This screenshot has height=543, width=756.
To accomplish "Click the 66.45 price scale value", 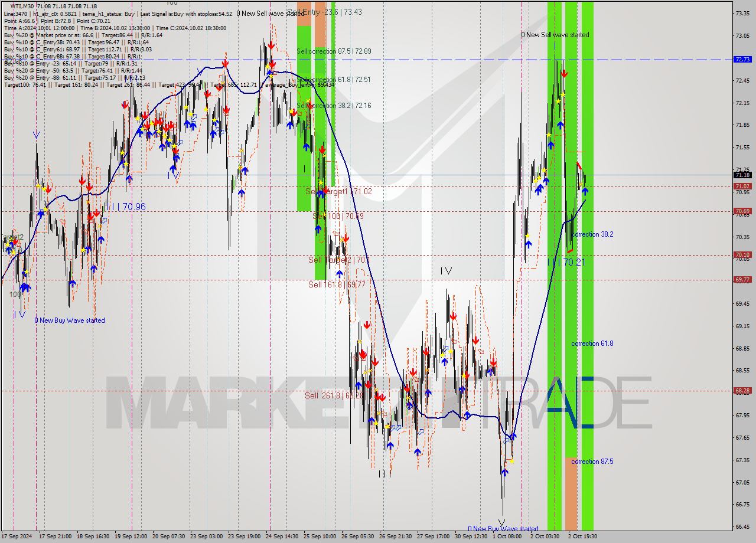I will [x=742, y=527].
